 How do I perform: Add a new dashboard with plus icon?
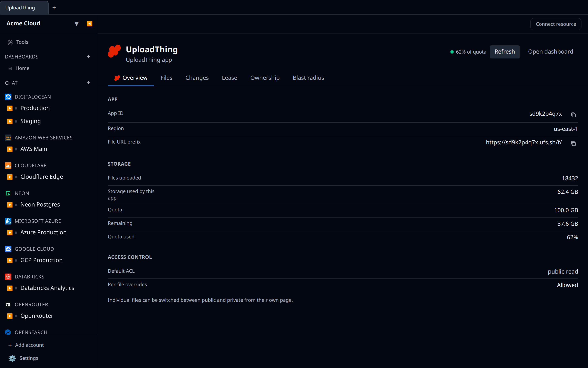click(88, 56)
